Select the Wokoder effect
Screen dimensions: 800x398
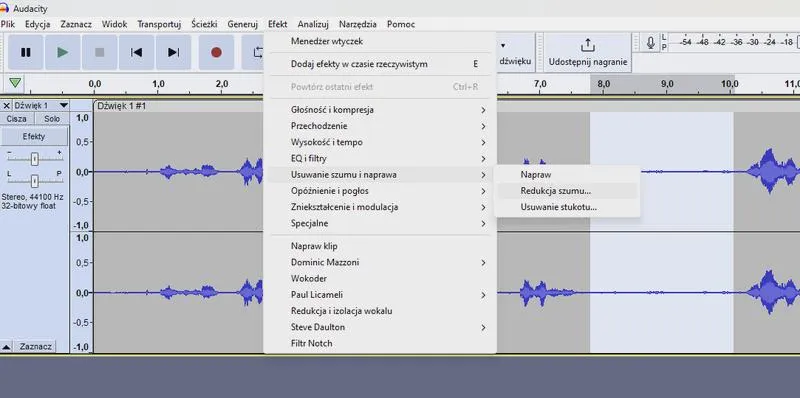pyautogui.click(x=380, y=279)
